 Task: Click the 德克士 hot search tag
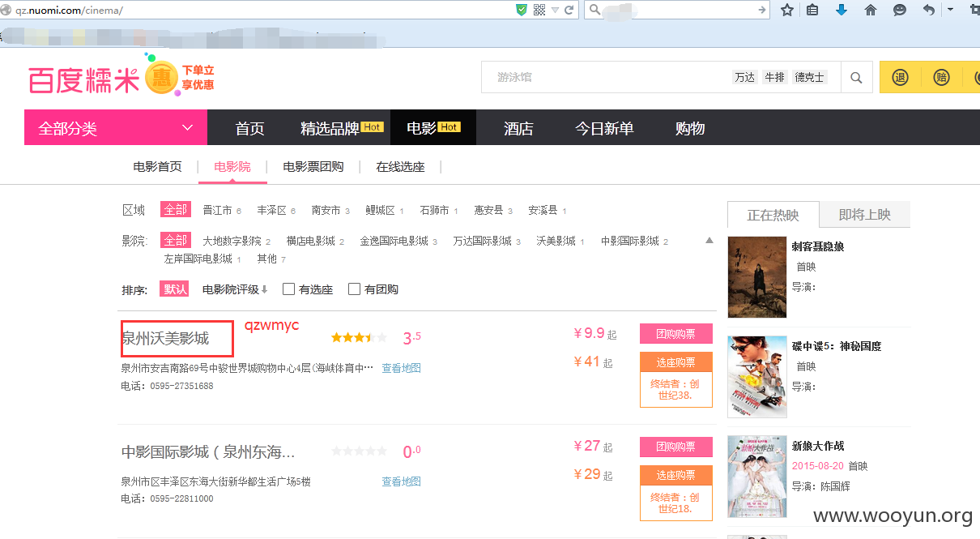coord(809,78)
